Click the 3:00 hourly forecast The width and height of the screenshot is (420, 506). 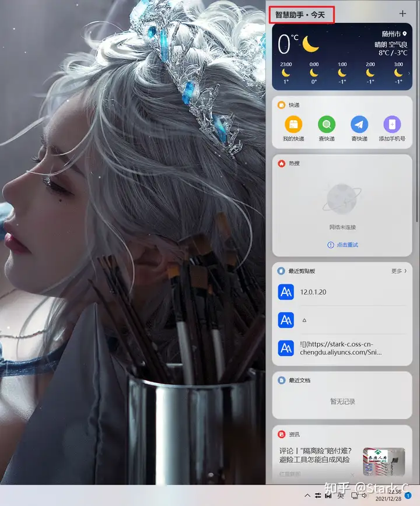(x=398, y=73)
